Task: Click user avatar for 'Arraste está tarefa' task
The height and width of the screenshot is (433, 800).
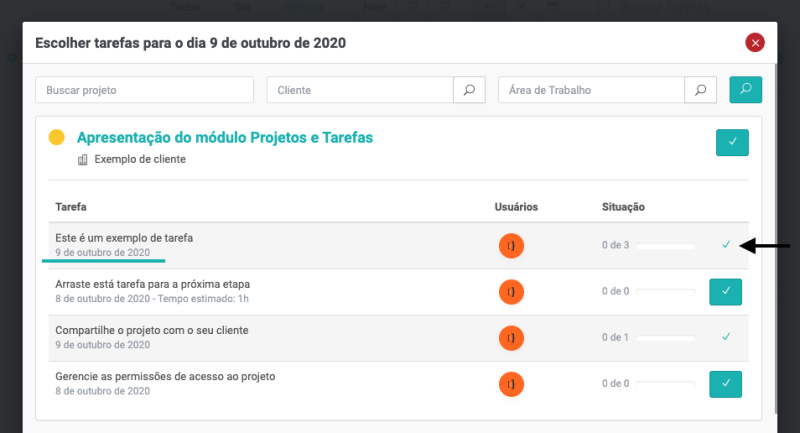Action: pos(512,291)
